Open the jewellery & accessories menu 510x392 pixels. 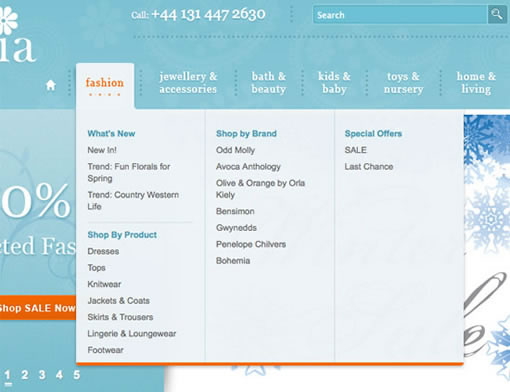(x=188, y=83)
